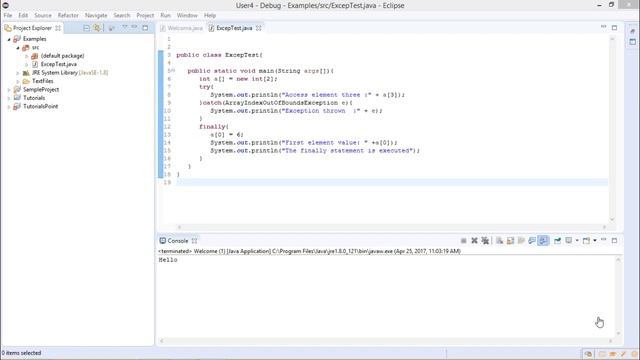Expand the ExcepTest.java tree node
The width and height of the screenshot is (640, 360).
tap(27, 64)
